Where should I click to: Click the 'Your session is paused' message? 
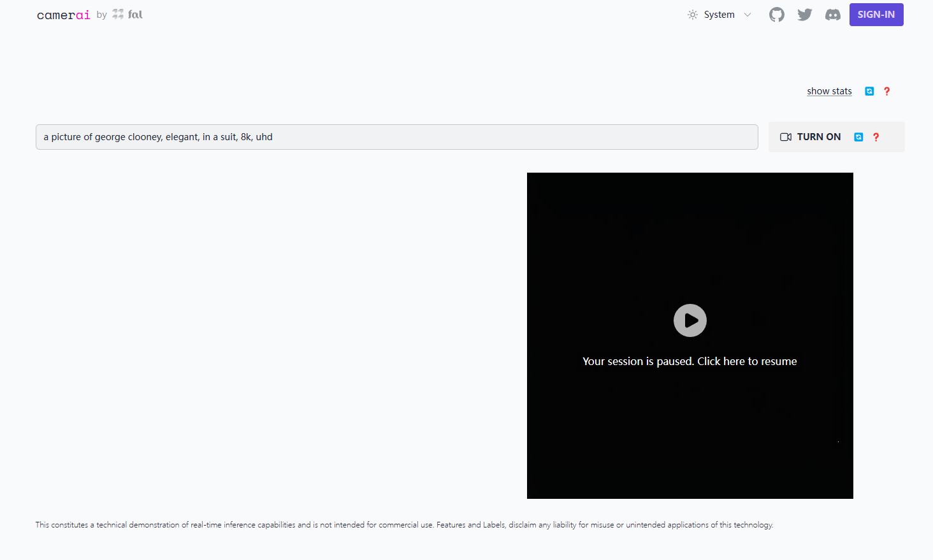(690, 361)
